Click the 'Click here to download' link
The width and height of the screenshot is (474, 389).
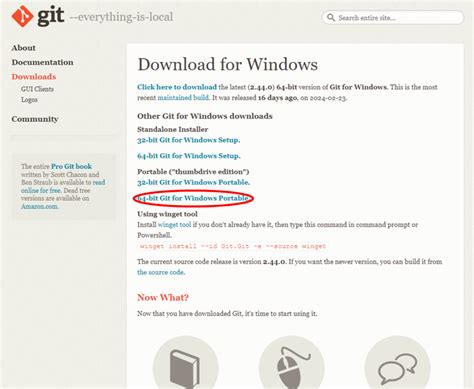(177, 87)
